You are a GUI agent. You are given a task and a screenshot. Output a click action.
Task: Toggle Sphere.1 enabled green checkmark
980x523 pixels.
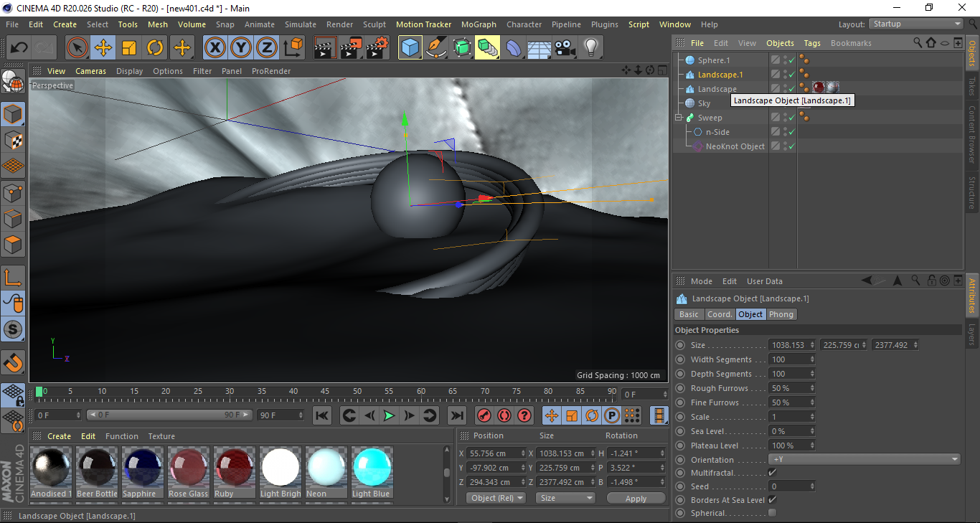tap(791, 60)
